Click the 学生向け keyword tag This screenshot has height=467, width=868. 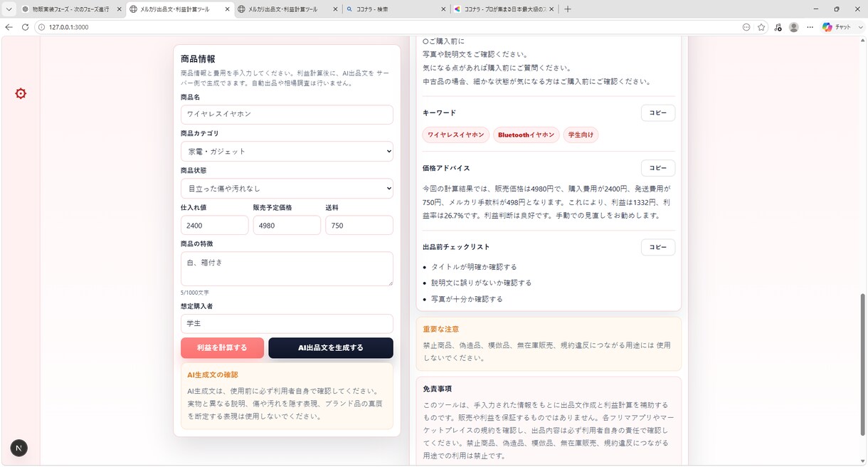[581, 135]
